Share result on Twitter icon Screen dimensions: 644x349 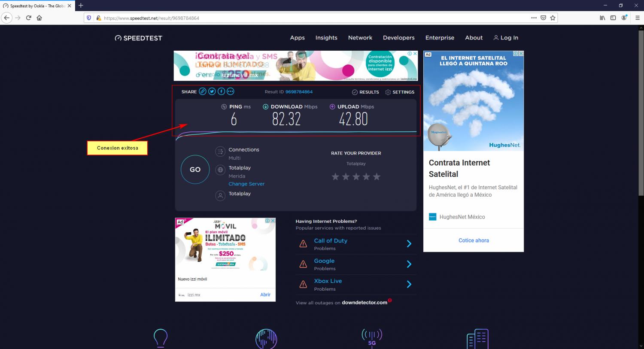[212, 91]
